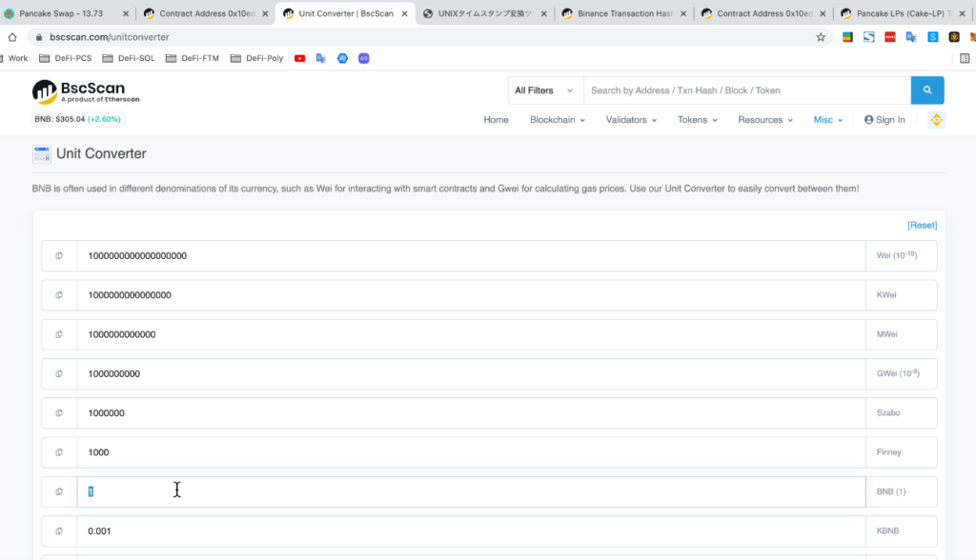Viewport: 976px width, 560px height.
Task: Open the Work bookmark folder
Action: [x=15, y=58]
